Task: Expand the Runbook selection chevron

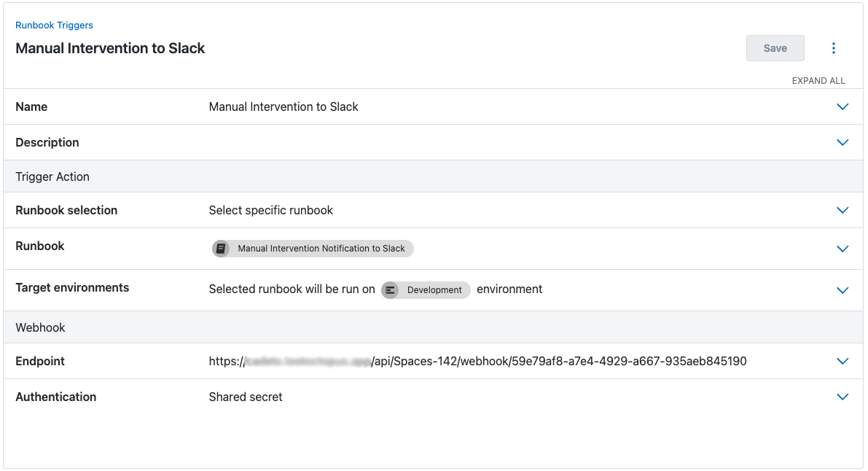Action: [x=842, y=210]
